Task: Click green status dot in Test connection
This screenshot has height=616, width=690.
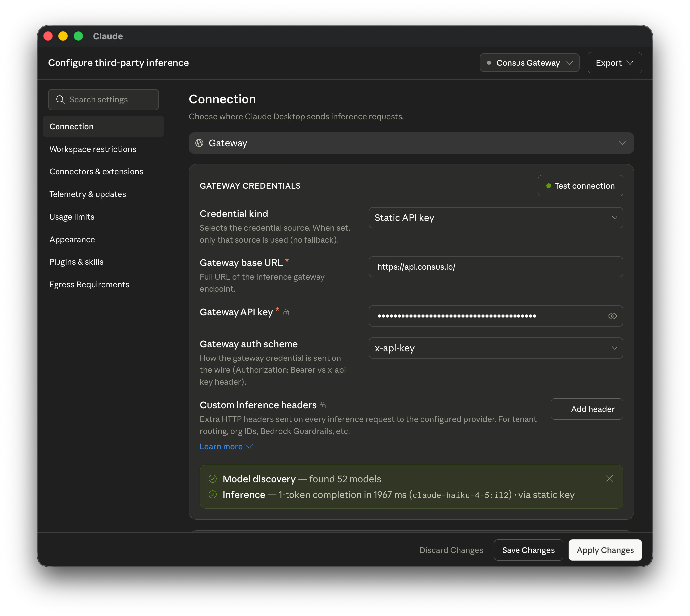Action: click(548, 186)
